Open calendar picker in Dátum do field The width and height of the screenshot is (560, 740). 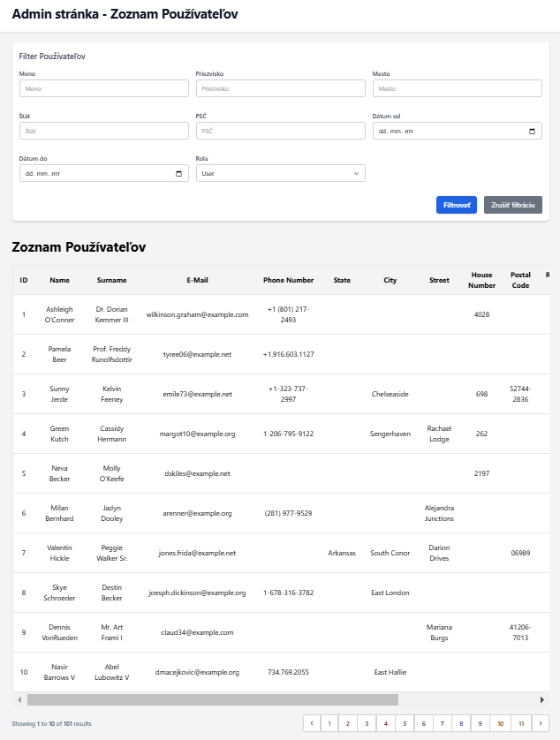(179, 174)
